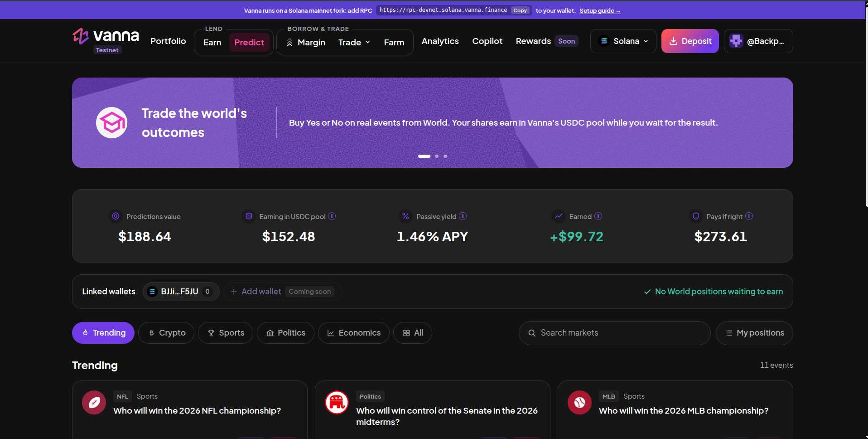Click the Republican elephant Politics event icon
The height and width of the screenshot is (439, 868).
point(337,402)
